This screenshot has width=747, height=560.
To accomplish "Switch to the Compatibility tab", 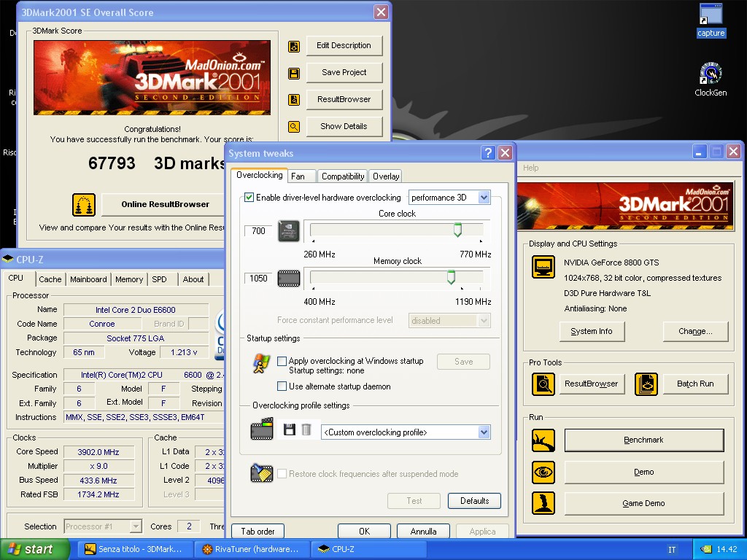I will point(343,176).
